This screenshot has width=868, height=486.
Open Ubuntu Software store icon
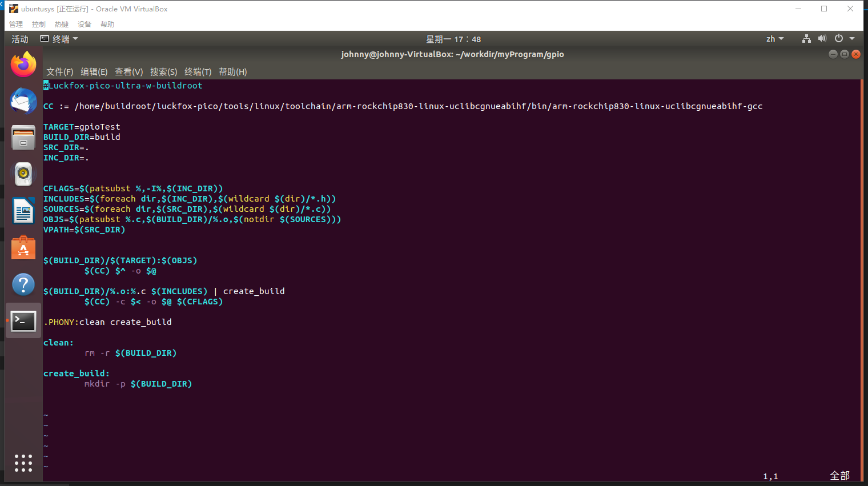pyautogui.click(x=23, y=247)
